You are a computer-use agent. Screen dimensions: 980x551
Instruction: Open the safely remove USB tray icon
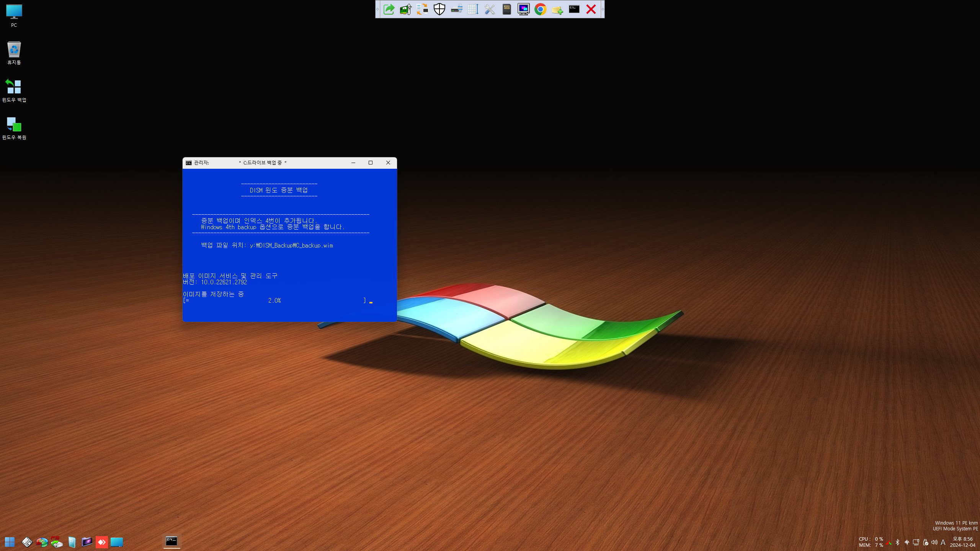925,542
